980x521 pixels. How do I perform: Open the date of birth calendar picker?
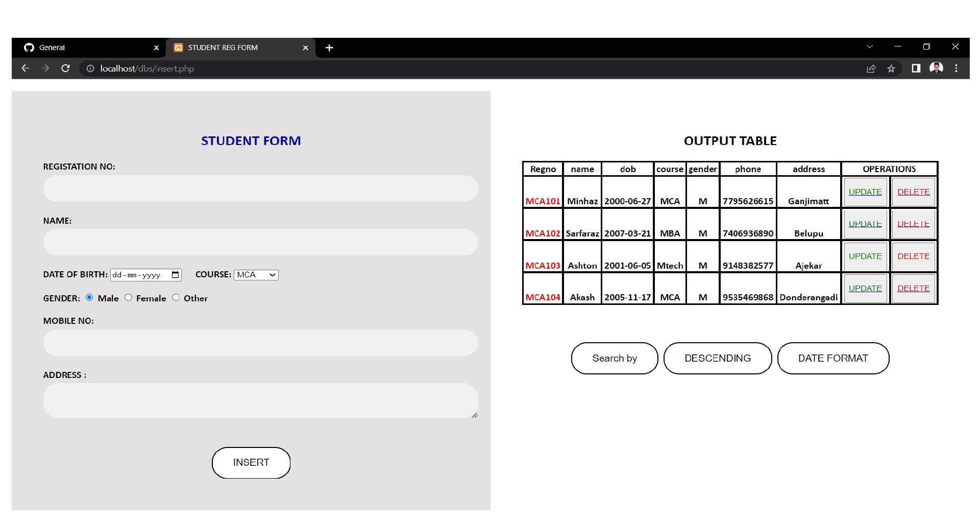[174, 275]
